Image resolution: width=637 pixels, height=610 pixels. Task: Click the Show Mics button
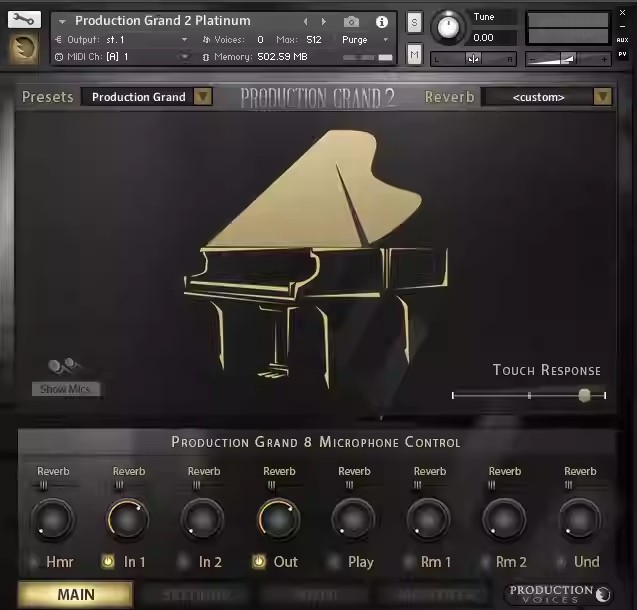[66, 389]
